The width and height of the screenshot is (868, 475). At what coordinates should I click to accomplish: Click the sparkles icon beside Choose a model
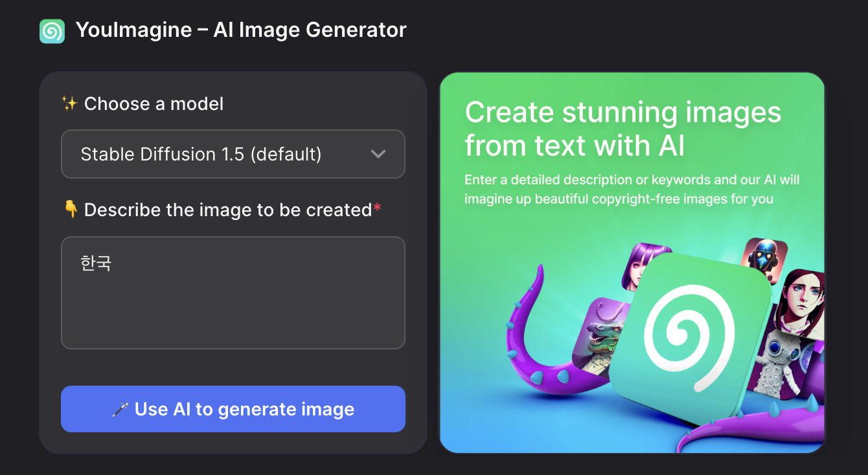(x=69, y=104)
